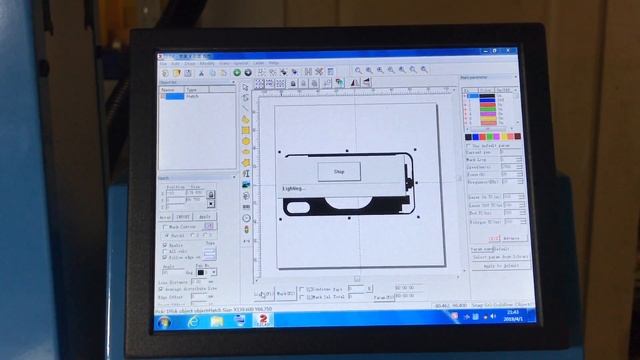Open the Object list panel menu arrow
This screenshot has width=640, height=360.
(x=233, y=82)
